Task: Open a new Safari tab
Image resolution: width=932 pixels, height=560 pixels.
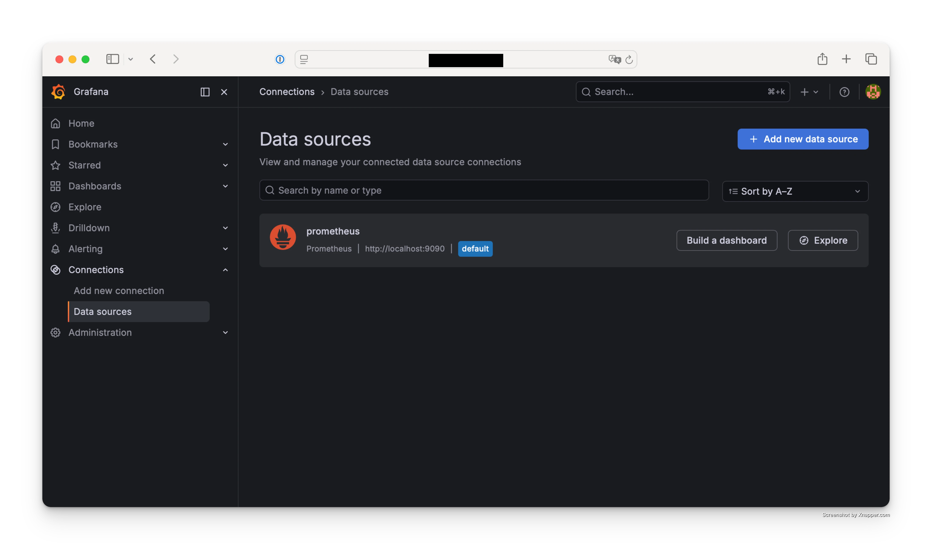Action: click(x=846, y=59)
